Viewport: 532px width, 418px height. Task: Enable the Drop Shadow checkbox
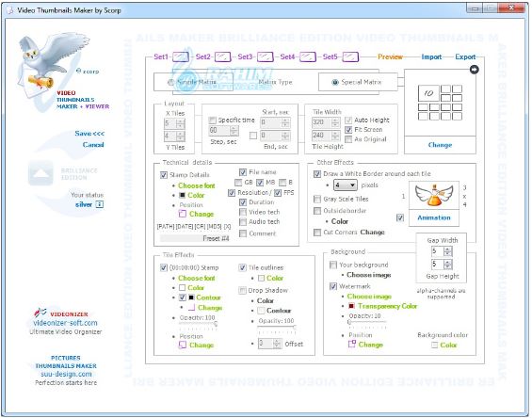(242, 290)
